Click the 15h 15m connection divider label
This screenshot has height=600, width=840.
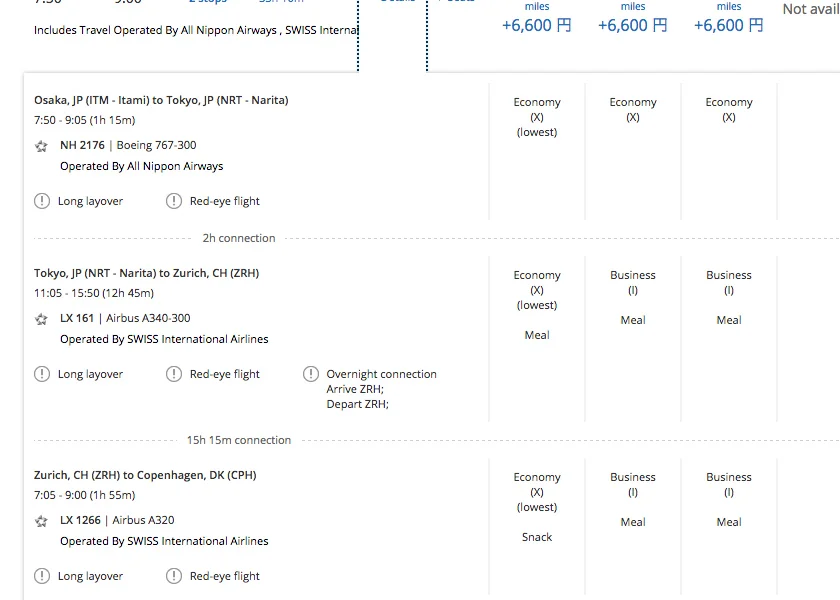click(x=239, y=440)
